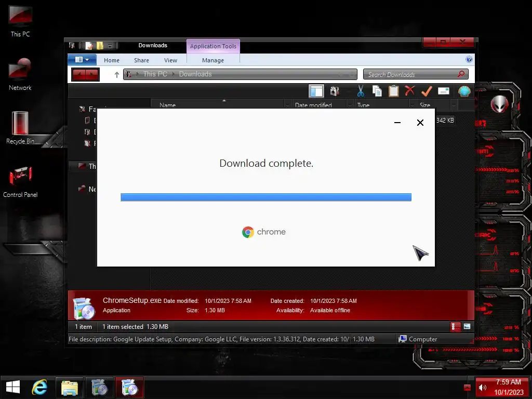
Task: Click the Up arrow next to address bar
Action: click(117, 75)
